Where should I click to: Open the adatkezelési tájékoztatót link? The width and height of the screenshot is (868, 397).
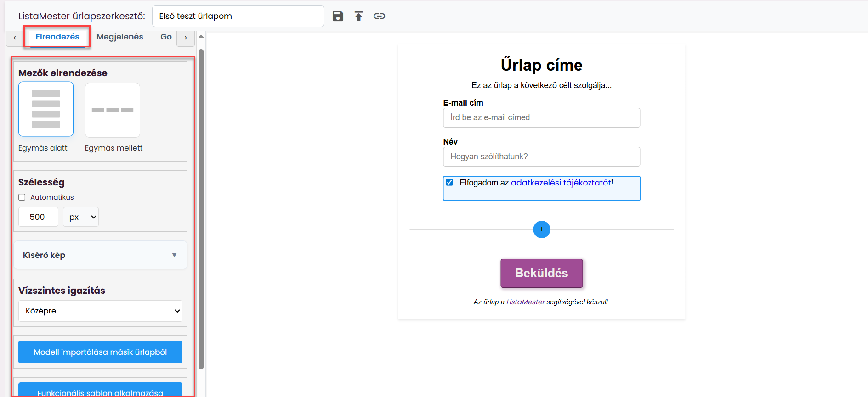[x=561, y=182]
